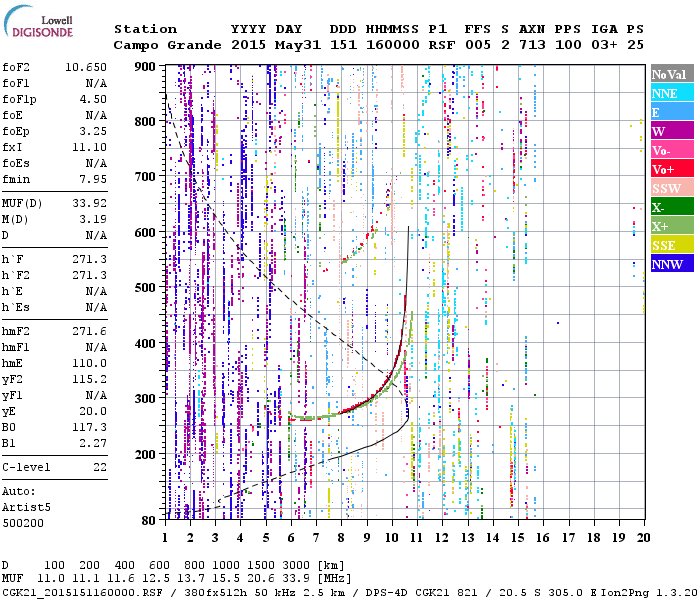Click the Artist5 auto-scaling label
This screenshot has height=600, width=700.
click(26, 508)
